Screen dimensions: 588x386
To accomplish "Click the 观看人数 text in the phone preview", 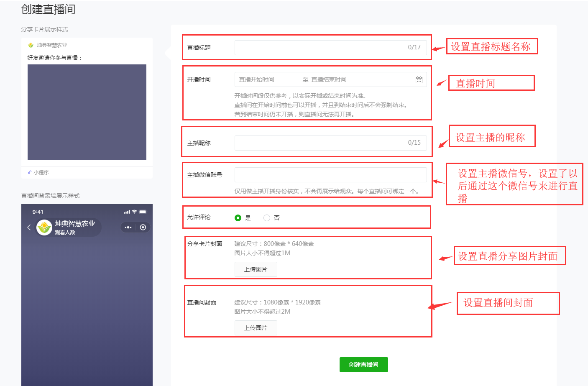I will coord(65,233).
